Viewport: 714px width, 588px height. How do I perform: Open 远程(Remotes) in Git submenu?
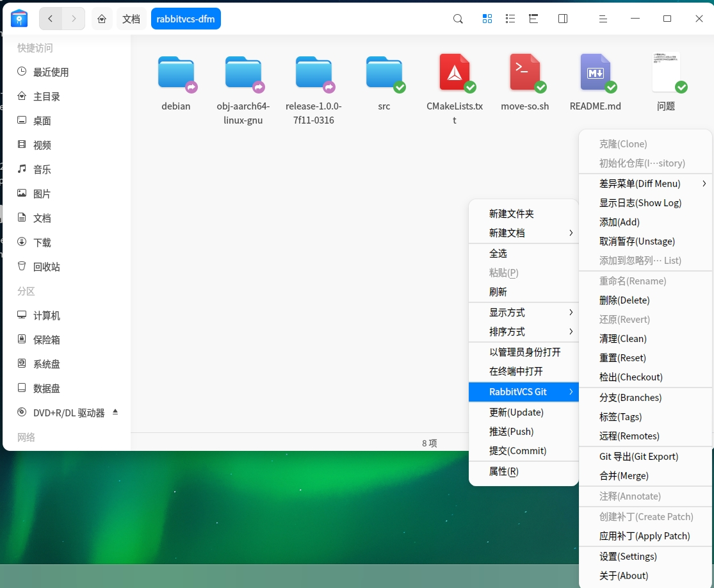click(x=645, y=436)
